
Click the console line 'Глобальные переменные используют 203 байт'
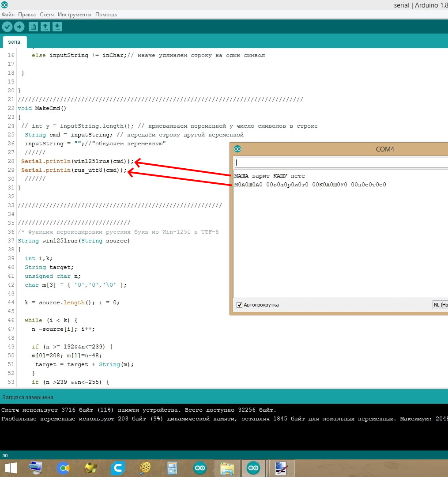225,419
